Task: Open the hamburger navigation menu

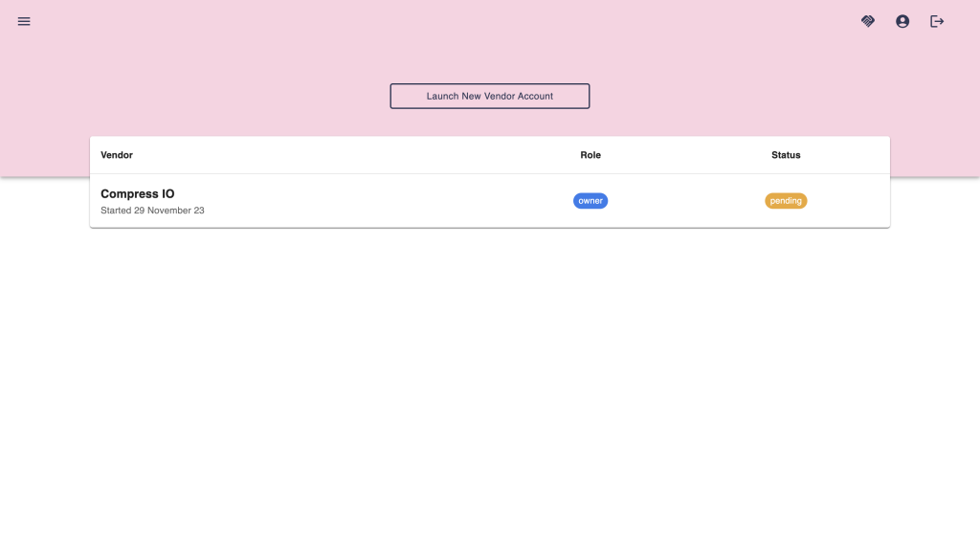Action: pos(24,21)
